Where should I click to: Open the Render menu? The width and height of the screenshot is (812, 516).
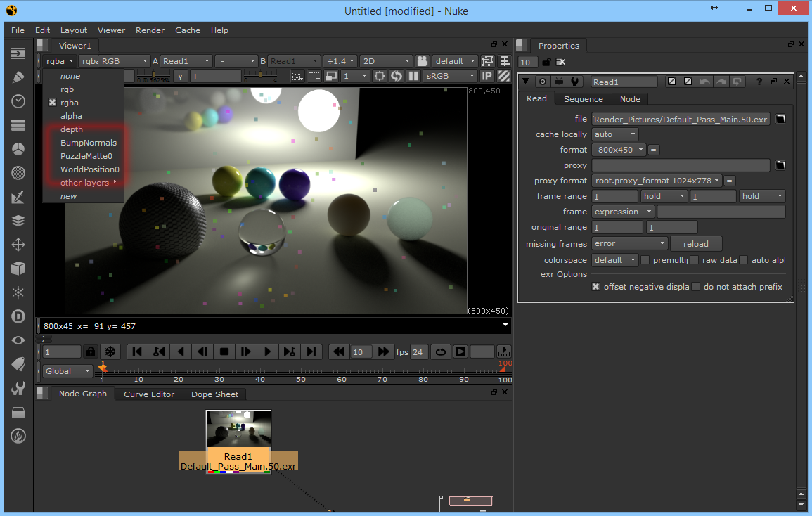(150, 30)
